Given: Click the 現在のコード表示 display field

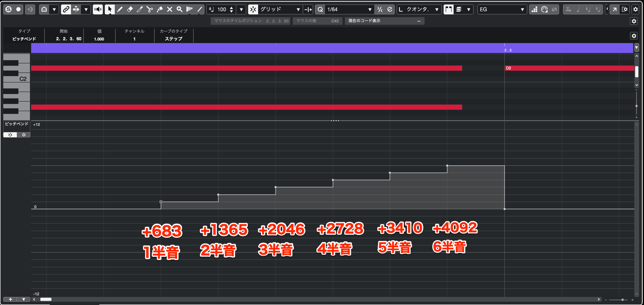Looking at the screenshot, I should (x=384, y=21).
